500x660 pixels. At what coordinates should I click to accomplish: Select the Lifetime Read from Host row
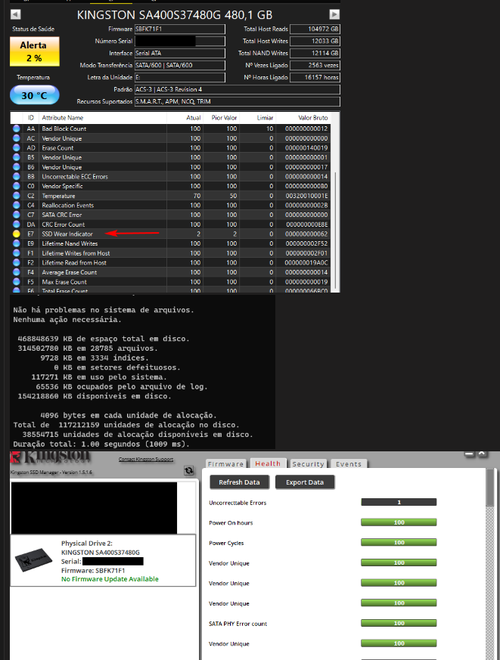[x=170, y=263]
